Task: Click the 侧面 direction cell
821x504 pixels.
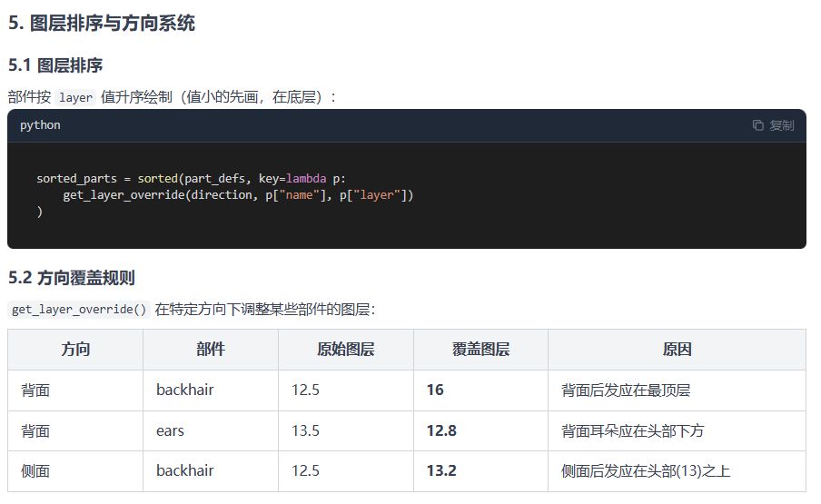Action: 35,470
